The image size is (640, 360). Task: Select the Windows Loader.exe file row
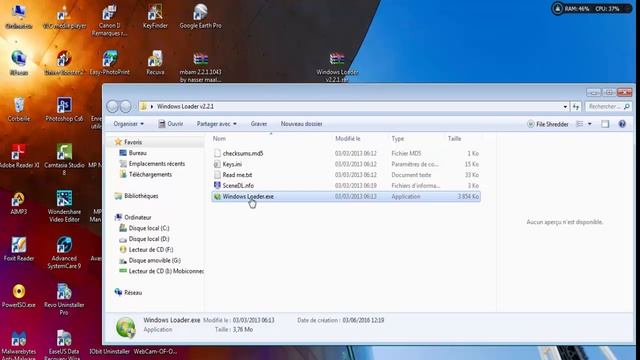346,196
